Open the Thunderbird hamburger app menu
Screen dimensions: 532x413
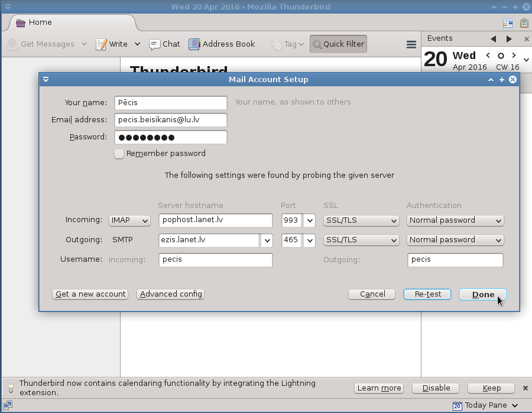point(411,44)
